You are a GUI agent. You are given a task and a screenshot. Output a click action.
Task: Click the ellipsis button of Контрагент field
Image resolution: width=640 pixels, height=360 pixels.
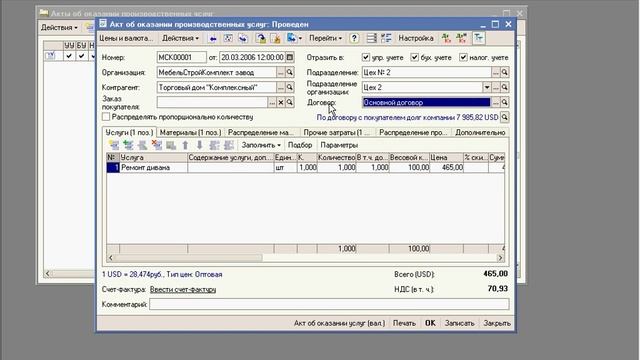click(x=280, y=87)
